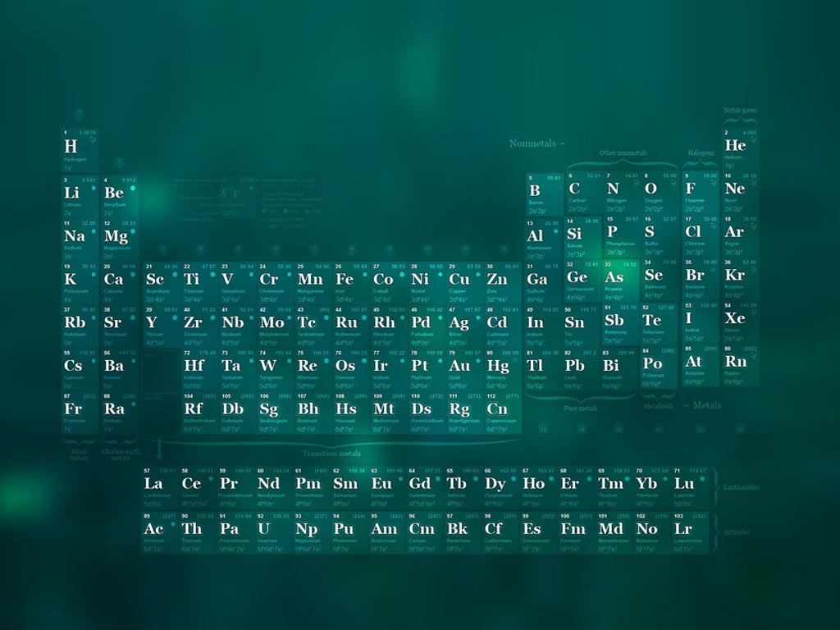Click the Boron (B) cell
Image resolution: width=840 pixels, height=630 pixels.
click(x=545, y=195)
